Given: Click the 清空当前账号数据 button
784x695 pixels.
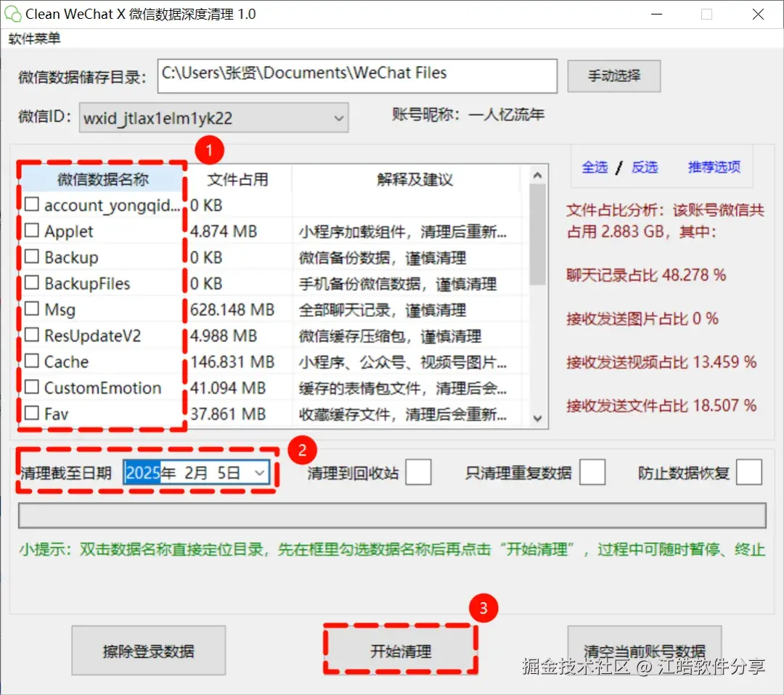Looking at the screenshot, I should (644, 651).
